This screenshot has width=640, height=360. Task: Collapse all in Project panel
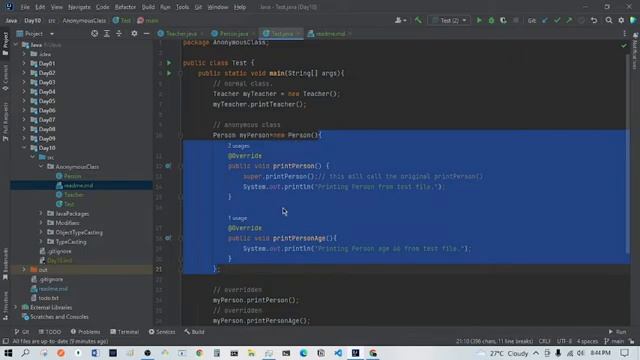(119, 33)
